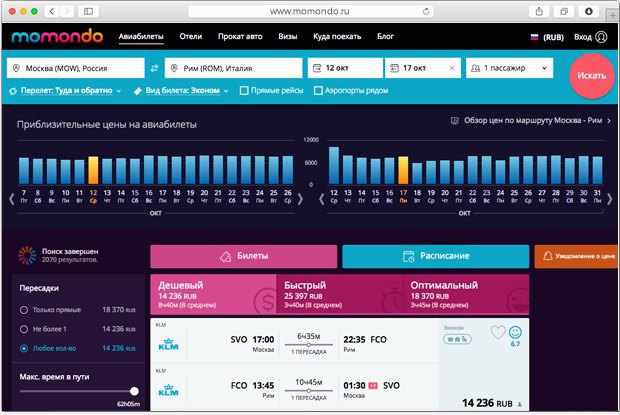This screenshot has height=415, width=620.
Task: Open Safari downloads button
Action: (x=589, y=11)
